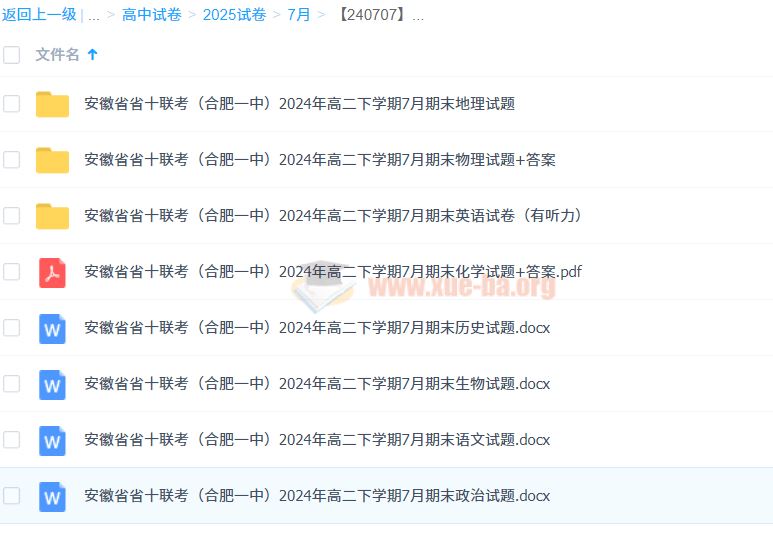Image resolution: width=773 pixels, height=541 pixels.
Task: Click Word icon of 语文试题.docx
Action: [x=52, y=440]
